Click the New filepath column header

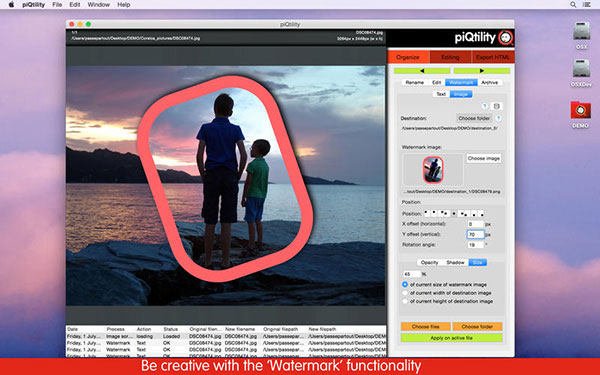pyautogui.click(x=322, y=329)
